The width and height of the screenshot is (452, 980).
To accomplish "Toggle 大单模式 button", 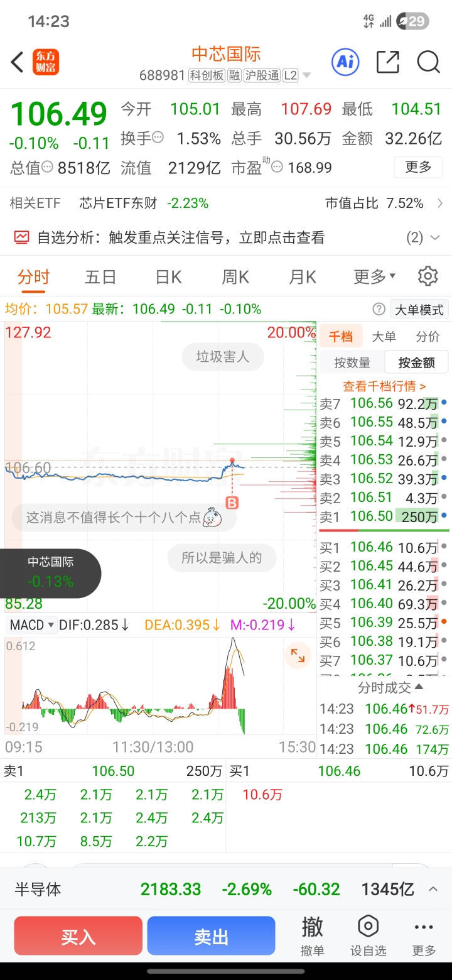I will 419,310.
